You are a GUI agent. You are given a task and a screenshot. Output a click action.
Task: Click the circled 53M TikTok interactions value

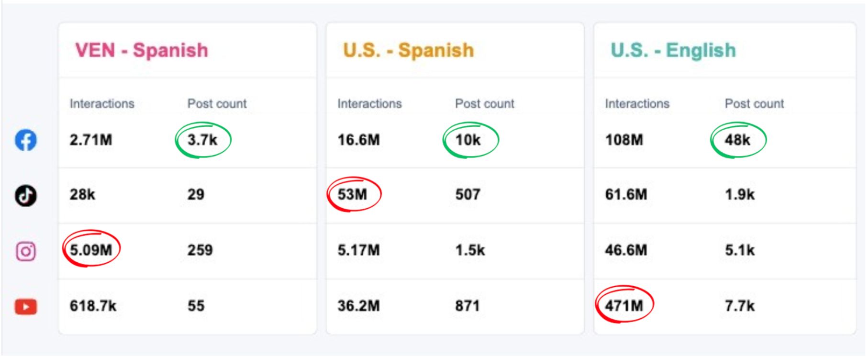coord(353,195)
